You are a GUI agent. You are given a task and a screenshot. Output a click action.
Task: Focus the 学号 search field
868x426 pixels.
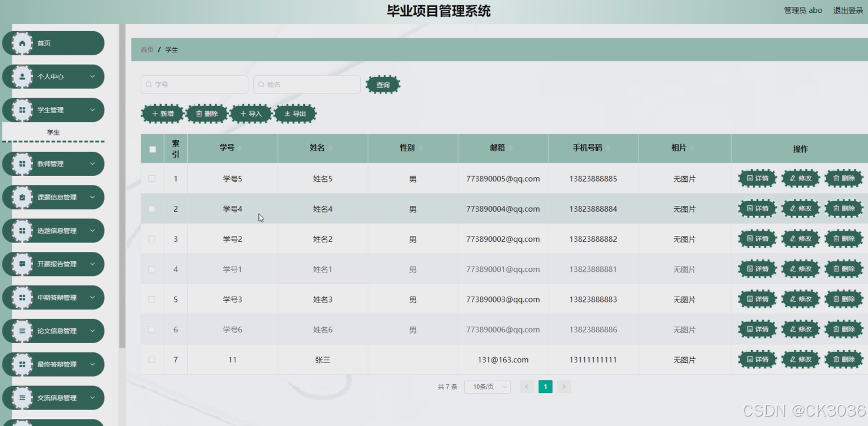coord(195,85)
